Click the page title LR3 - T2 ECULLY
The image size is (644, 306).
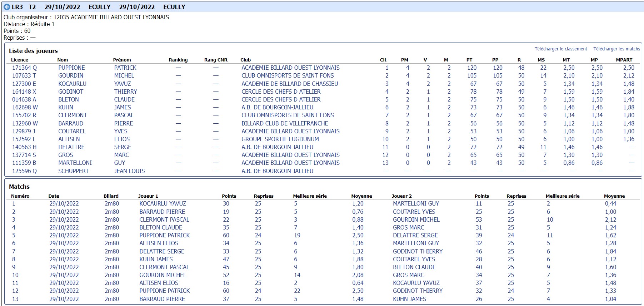[x=98, y=7]
